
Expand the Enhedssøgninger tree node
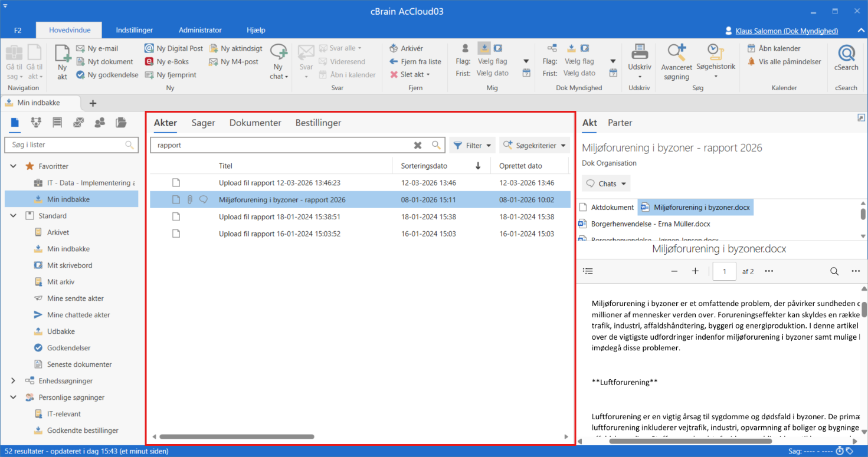click(x=14, y=381)
